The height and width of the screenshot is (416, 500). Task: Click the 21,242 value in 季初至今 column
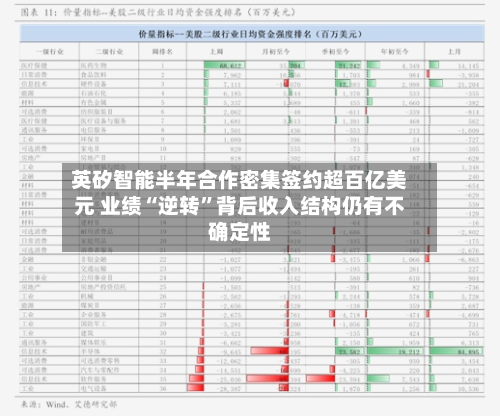[x=349, y=66]
